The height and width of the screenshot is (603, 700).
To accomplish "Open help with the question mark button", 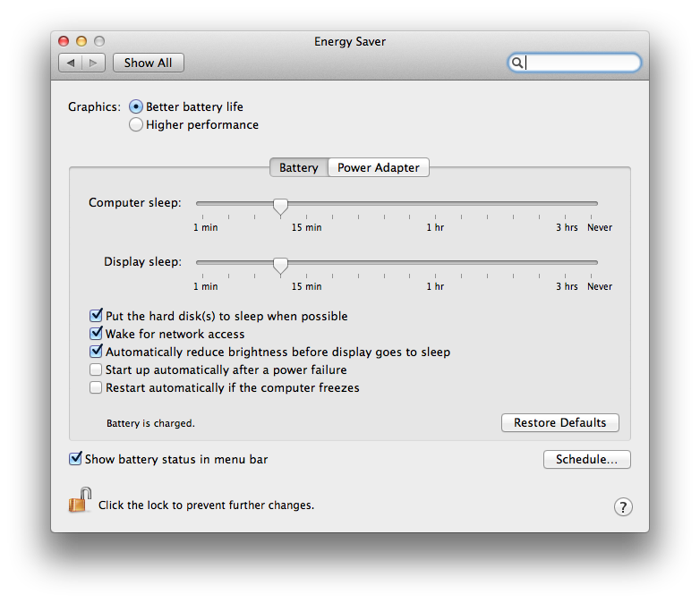I will click(623, 506).
